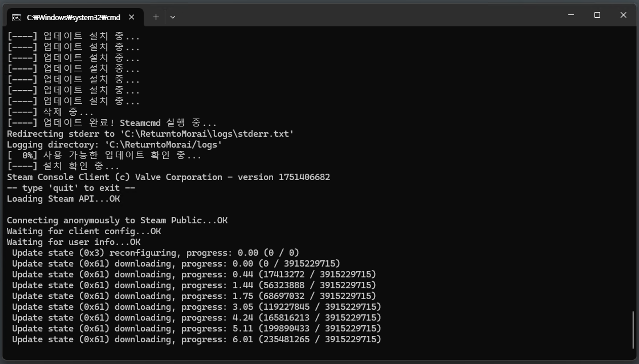Viewport: 639px width, 364px height.
Task: Click the scrollbar track above the thumb
Action: coord(633,171)
